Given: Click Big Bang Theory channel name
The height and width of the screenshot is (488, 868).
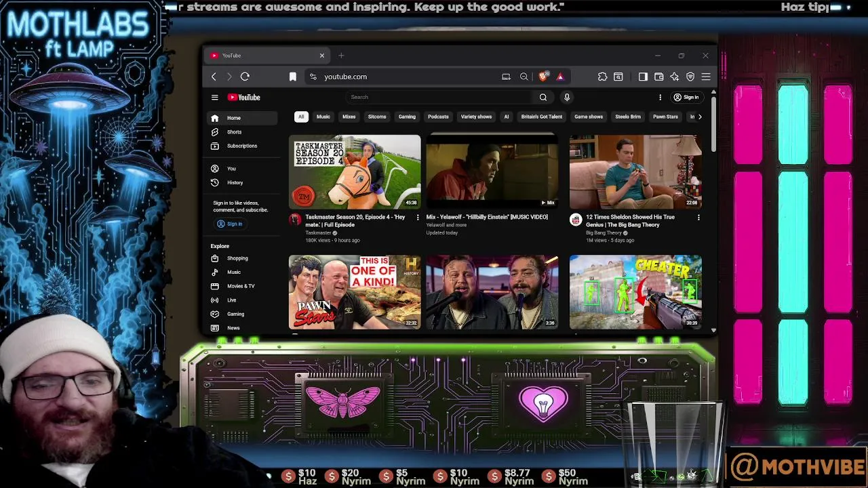Looking at the screenshot, I should pyautogui.click(x=604, y=232).
